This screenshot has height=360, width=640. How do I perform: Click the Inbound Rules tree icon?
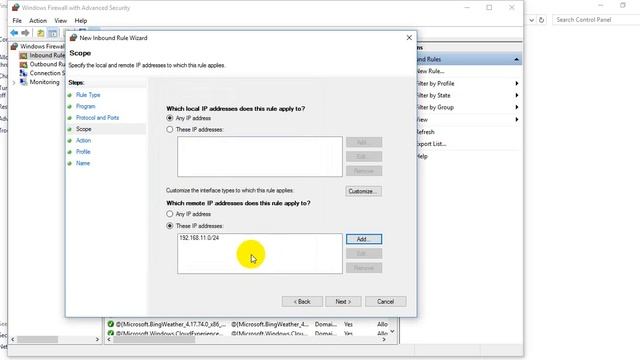(x=23, y=55)
